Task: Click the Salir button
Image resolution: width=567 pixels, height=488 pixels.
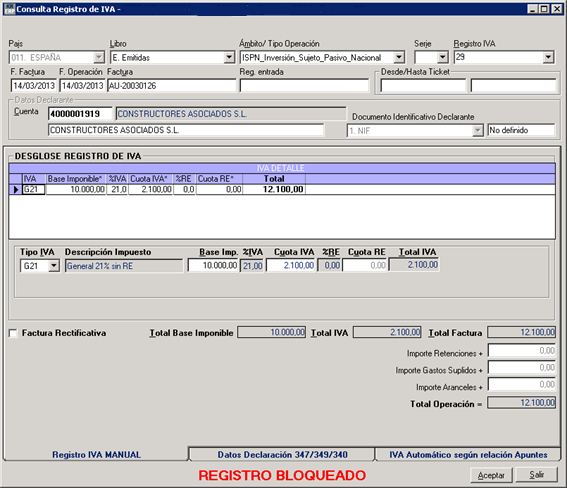Action: (x=536, y=475)
